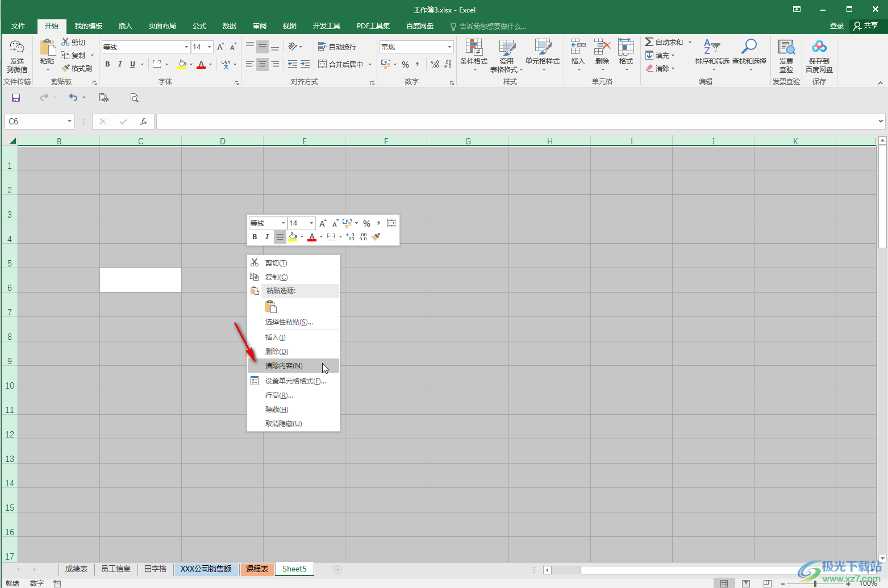Toggle Italic in the mini toolbar
Image resolution: width=888 pixels, height=588 pixels.
(x=267, y=237)
